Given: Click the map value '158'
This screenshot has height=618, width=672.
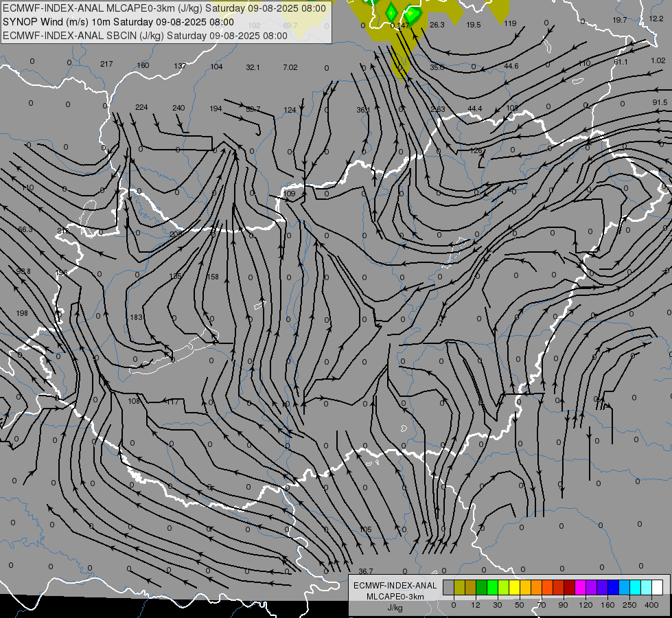Looking at the screenshot, I should 213,277.
